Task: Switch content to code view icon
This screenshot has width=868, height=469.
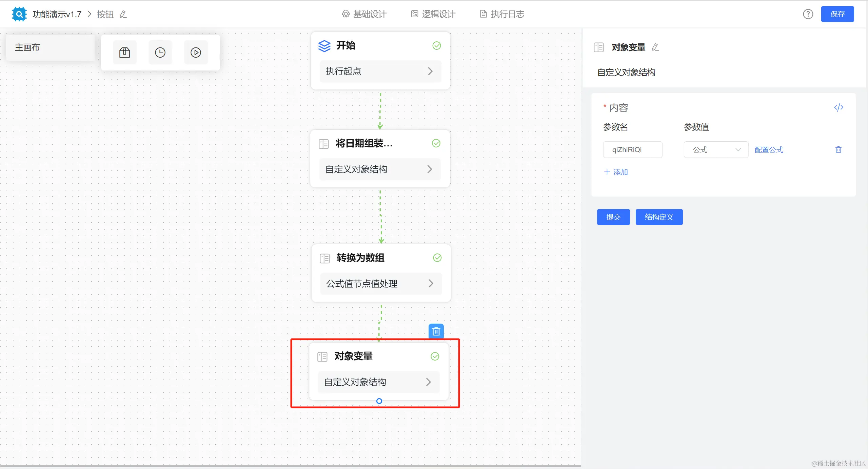Action: coord(839,107)
